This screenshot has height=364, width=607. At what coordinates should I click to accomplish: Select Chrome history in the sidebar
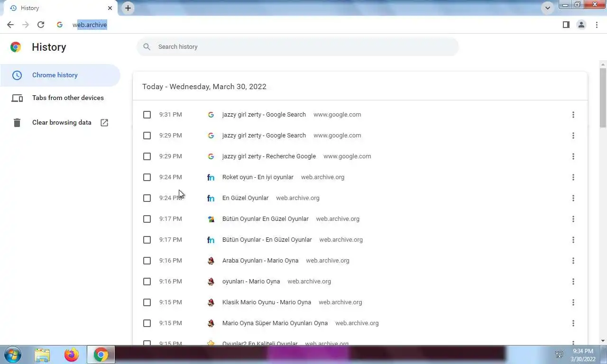pyautogui.click(x=60, y=75)
